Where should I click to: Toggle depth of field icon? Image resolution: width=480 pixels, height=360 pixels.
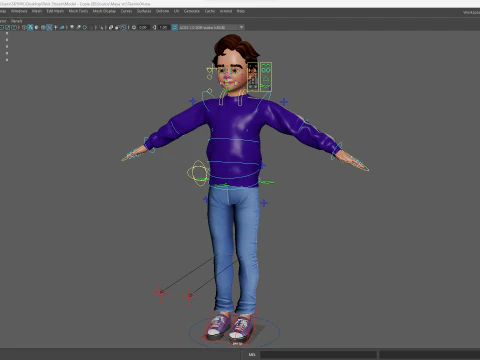[x=92, y=27]
